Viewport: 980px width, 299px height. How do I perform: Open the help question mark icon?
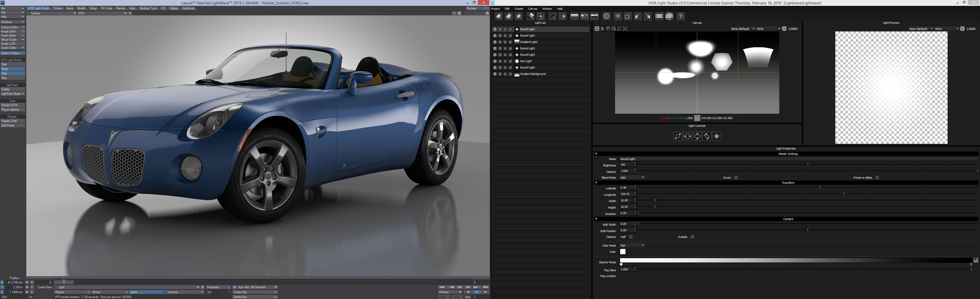click(681, 16)
